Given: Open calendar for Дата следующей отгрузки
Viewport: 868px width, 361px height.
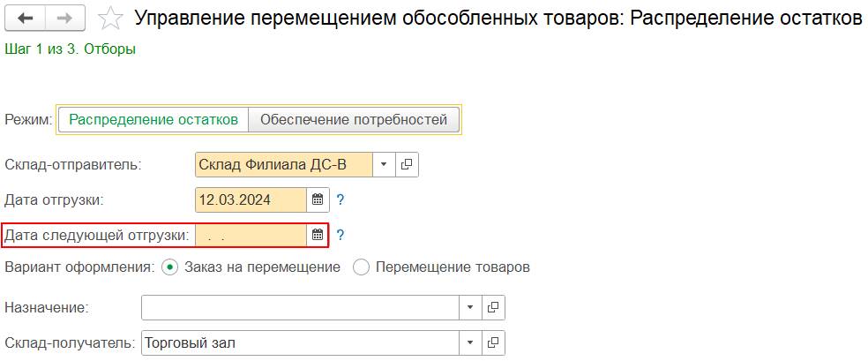Looking at the screenshot, I should (x=318, y=235).
